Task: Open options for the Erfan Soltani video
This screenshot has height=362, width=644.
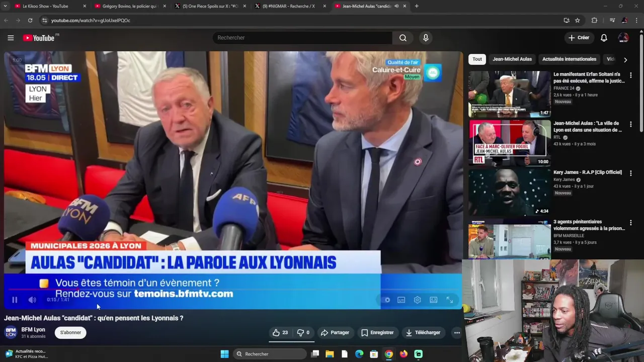Action: (630, 75)
